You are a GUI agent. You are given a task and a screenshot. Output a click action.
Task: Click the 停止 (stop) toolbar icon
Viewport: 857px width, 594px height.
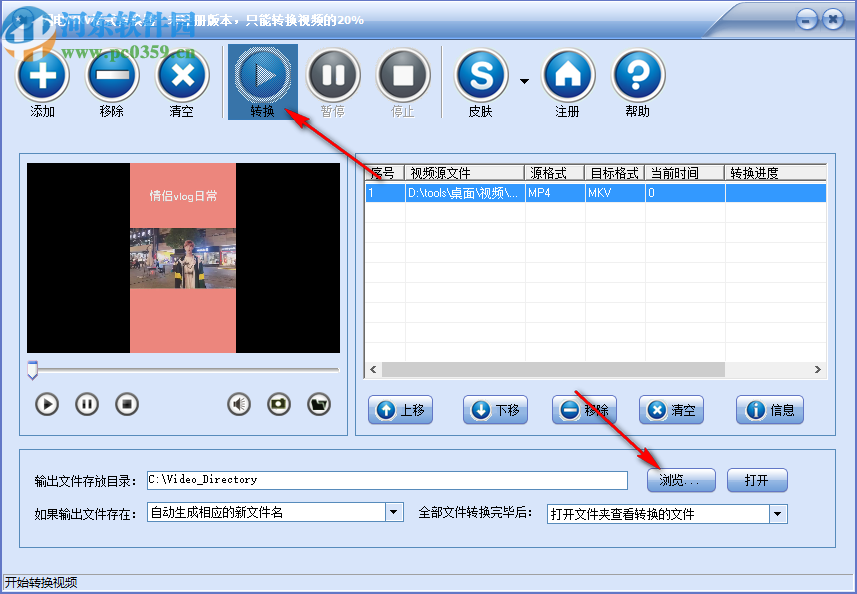tap(403, 76)
